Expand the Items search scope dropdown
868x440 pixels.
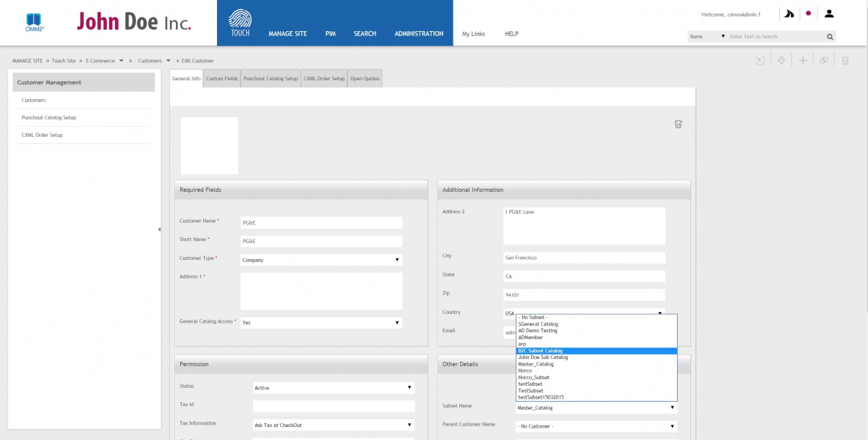[707, 36]
